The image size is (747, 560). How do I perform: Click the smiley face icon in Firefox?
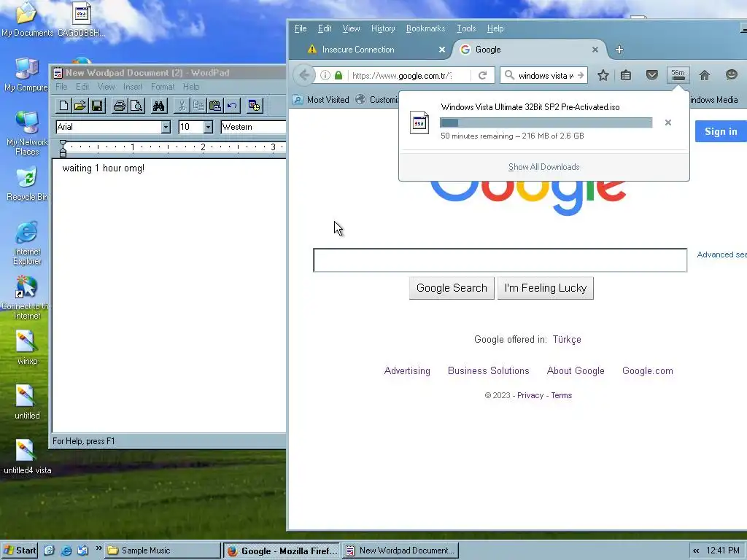(x=731, y=75)
